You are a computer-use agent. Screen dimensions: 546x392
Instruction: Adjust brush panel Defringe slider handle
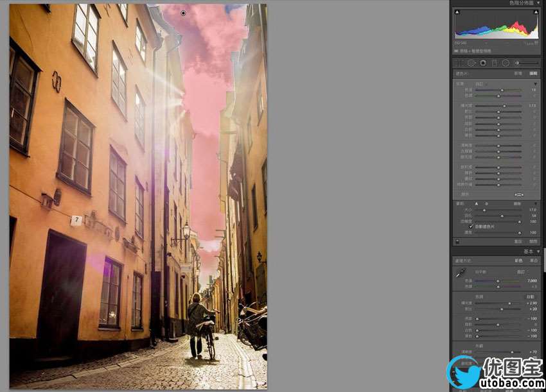[x=498, y=185]
